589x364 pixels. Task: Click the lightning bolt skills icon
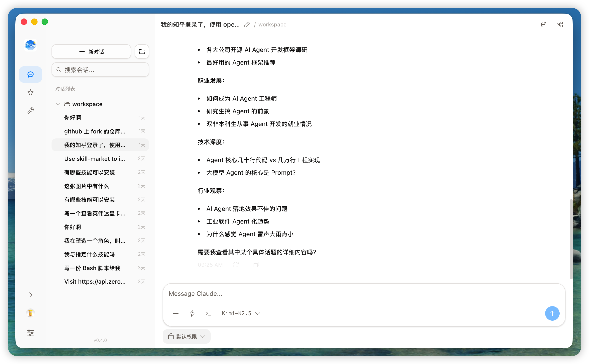[x=192, y=313]
